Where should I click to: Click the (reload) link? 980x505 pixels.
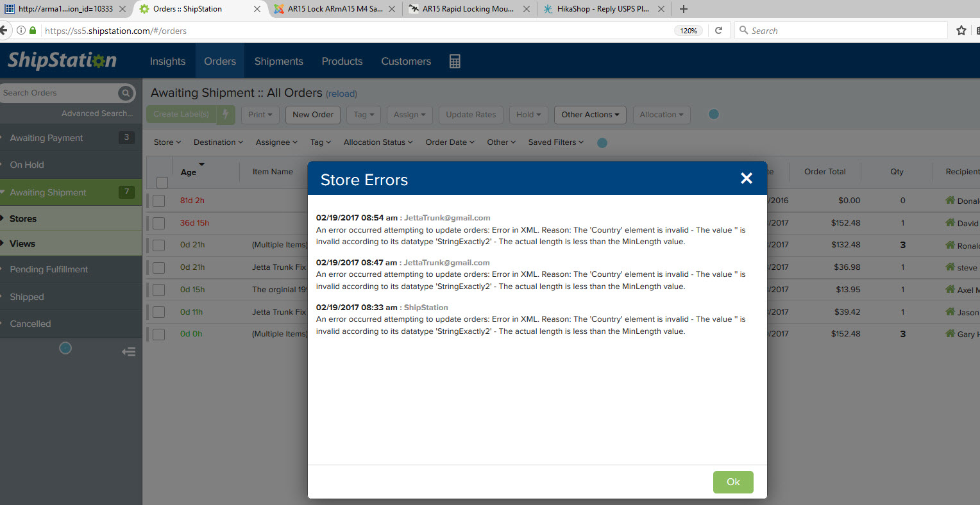point(341,94)
